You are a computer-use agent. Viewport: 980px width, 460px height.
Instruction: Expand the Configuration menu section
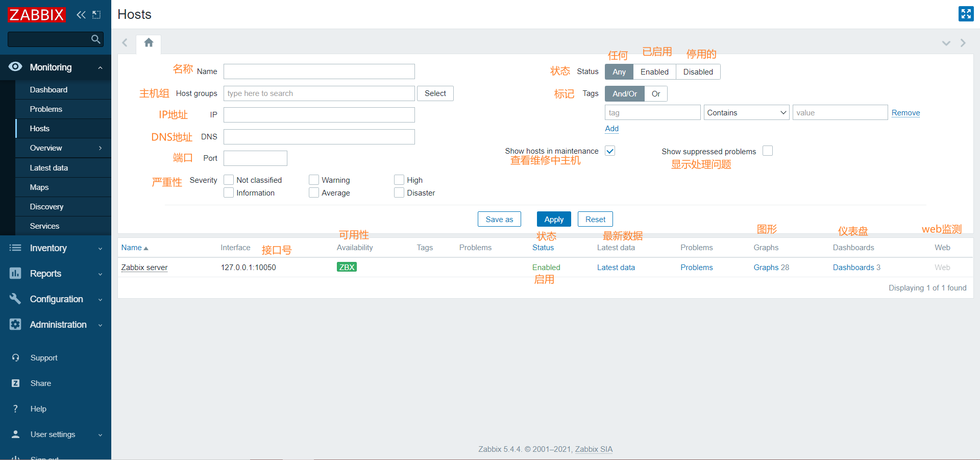[101, 300]
